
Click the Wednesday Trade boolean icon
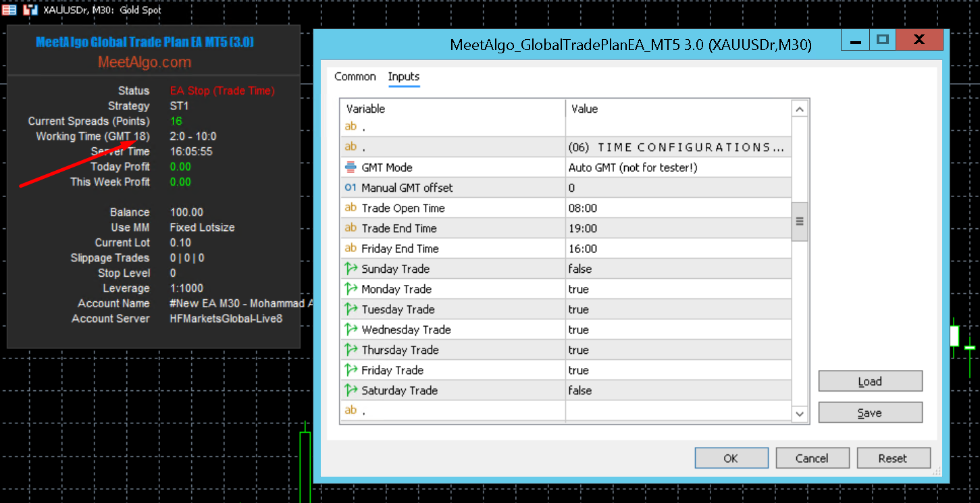(351, 329)
